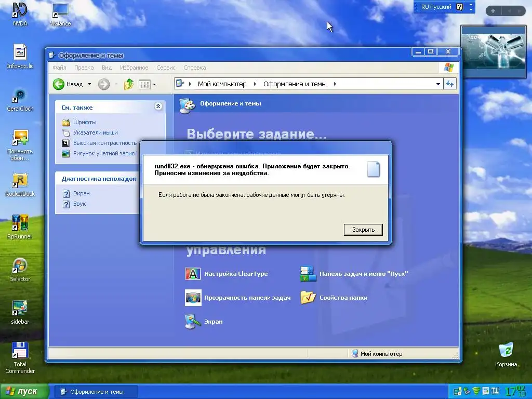Open the Views button dropdown arrow
The image size is (532, 399).
(154, 85)
